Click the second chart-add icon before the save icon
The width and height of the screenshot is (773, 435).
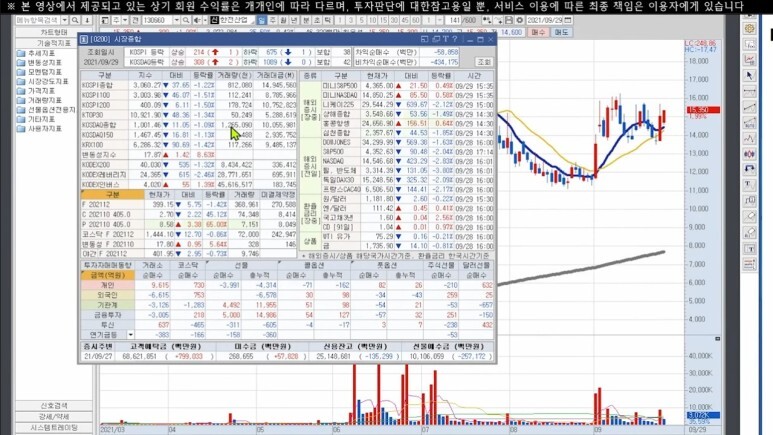tap(498, 20)
